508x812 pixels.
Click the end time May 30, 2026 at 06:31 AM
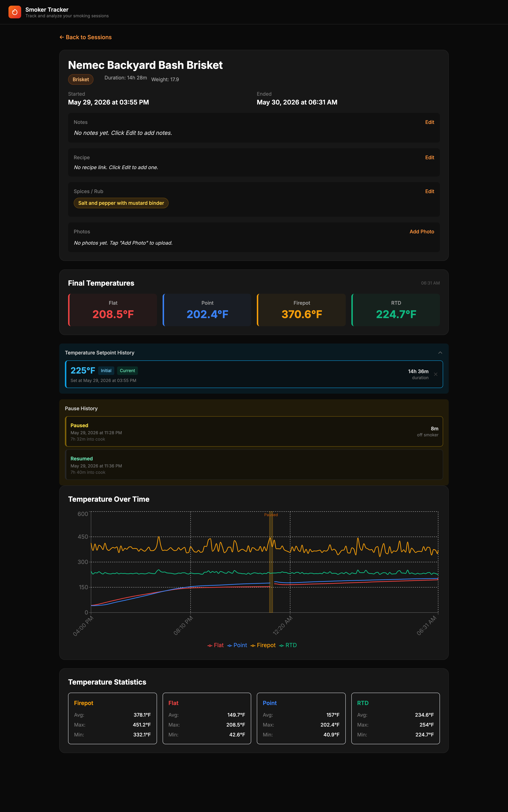click(x=297, y=103)
